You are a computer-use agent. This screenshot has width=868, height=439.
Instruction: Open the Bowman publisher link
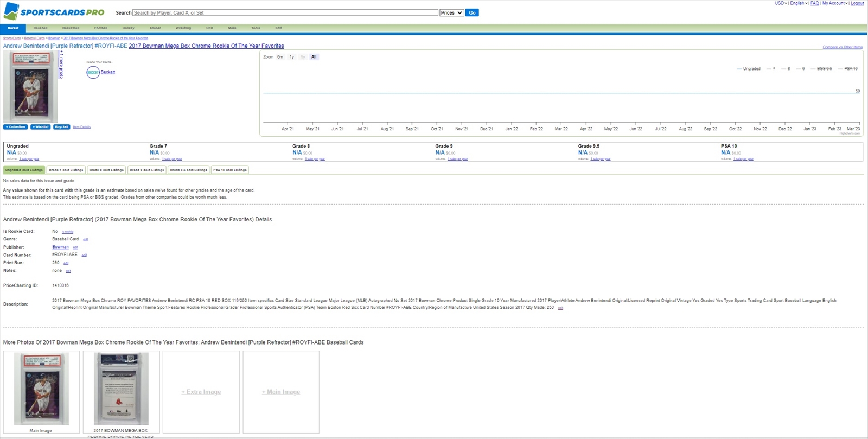[x=60, y=247]
